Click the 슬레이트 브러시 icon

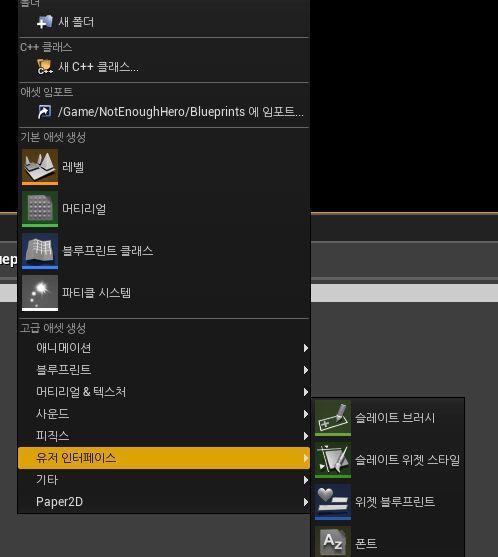333,418
